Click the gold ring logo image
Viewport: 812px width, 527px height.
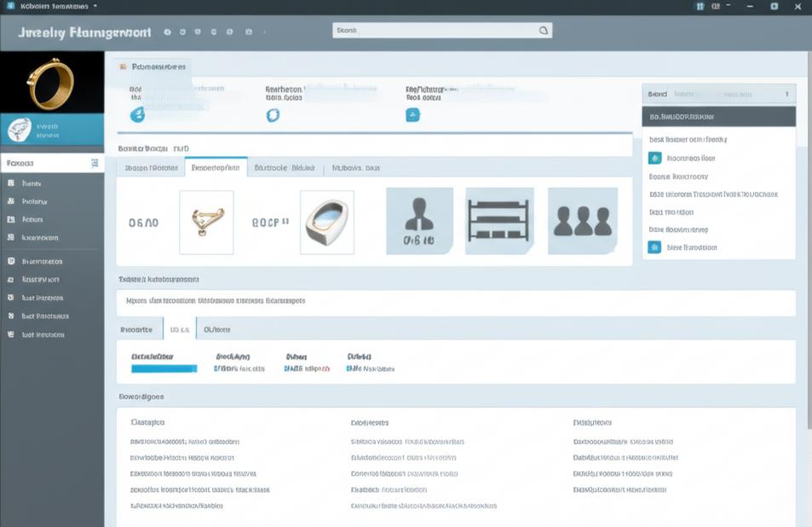click(52, 83)
